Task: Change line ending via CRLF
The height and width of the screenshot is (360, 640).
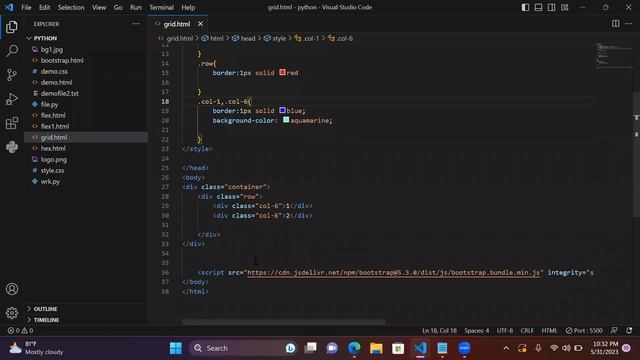Action: point(527,331)
